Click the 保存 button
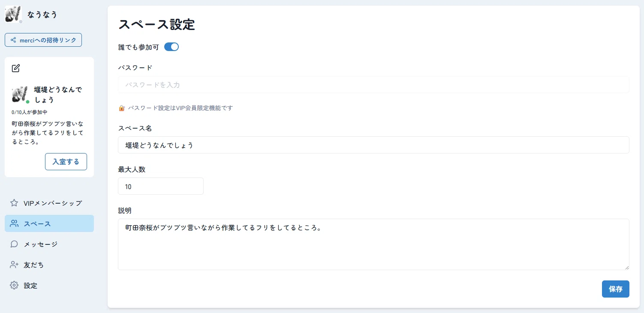This screenshot has height=313, width=644. pos(616,289)
